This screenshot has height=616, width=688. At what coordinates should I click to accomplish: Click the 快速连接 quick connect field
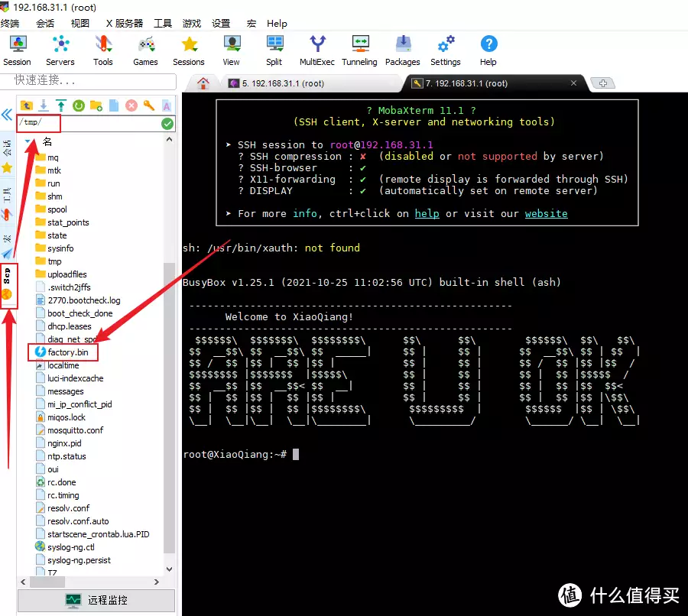88,80
